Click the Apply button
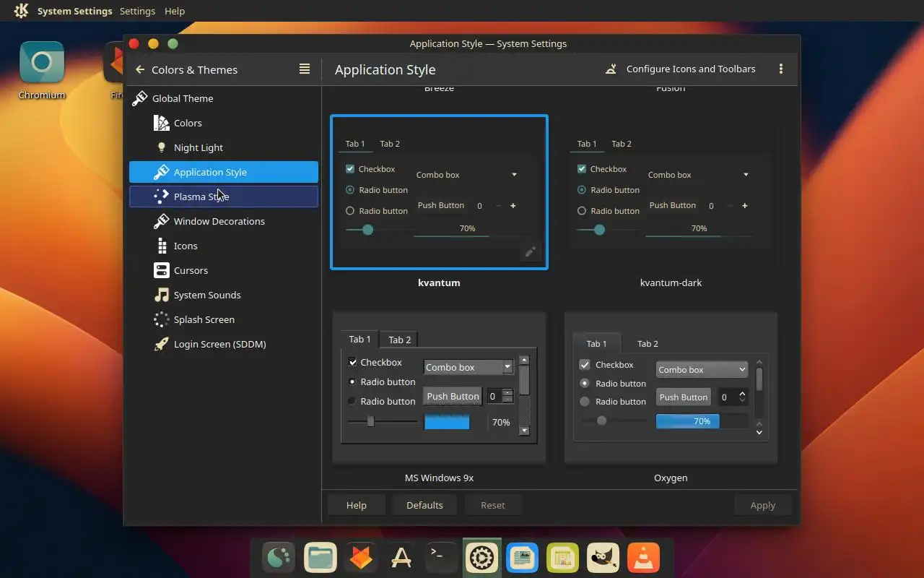The height and width of the screenshot is (578, 924). [x=763, y=505]
